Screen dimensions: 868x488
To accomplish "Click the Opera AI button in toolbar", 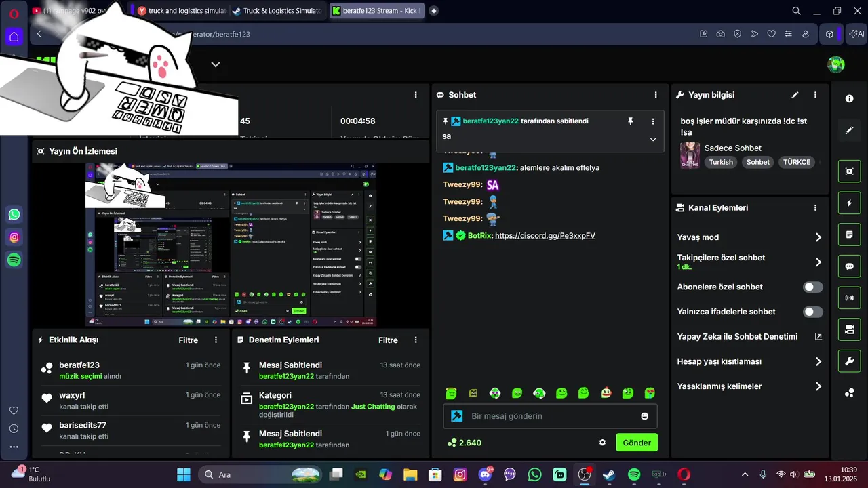I will click(856, 34).
